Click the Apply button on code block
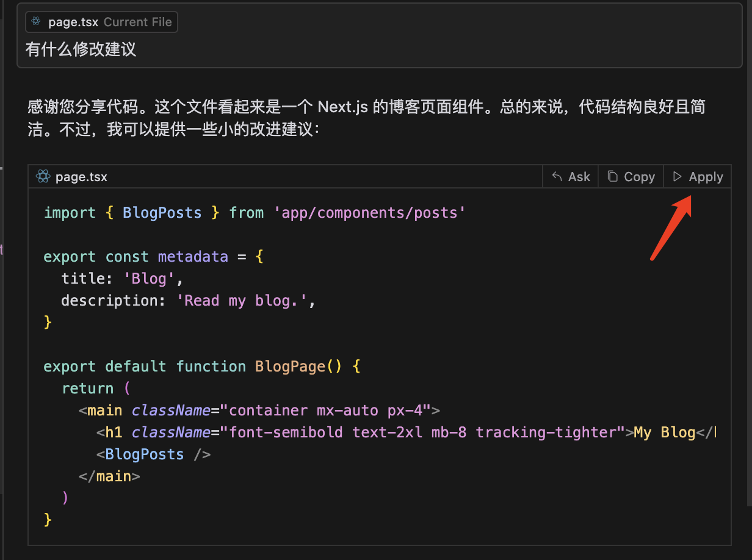The image size is (752, 560). pyautogui.click(x=697, y=177)
